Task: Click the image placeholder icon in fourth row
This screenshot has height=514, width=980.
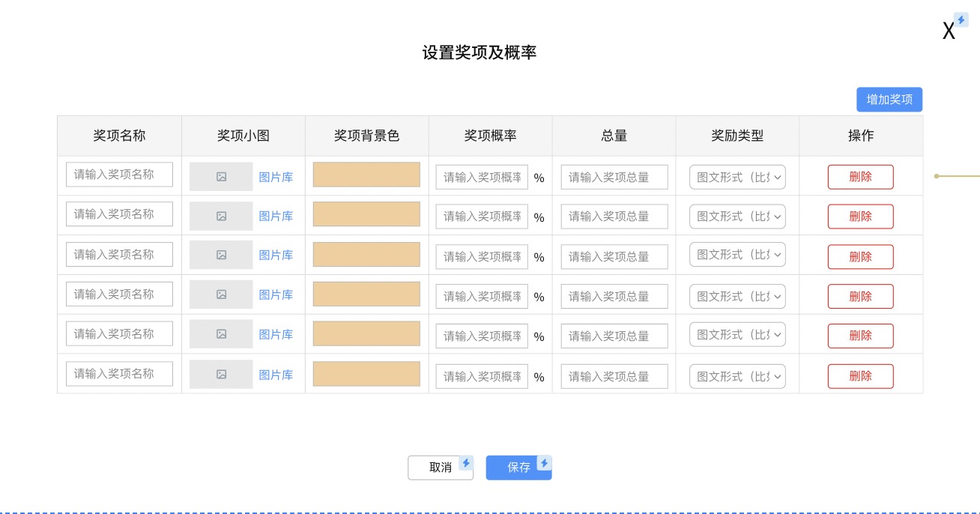Action: [x=221, y=294]
